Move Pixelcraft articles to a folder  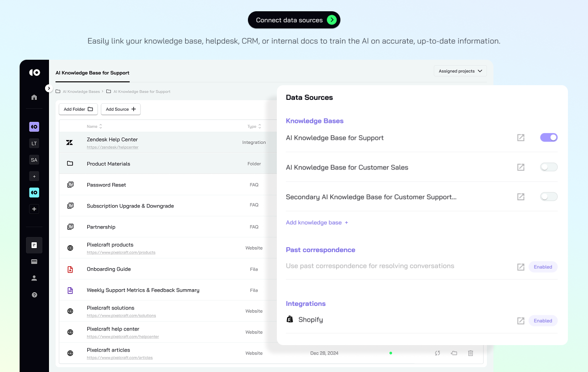[x=454, y=353]
